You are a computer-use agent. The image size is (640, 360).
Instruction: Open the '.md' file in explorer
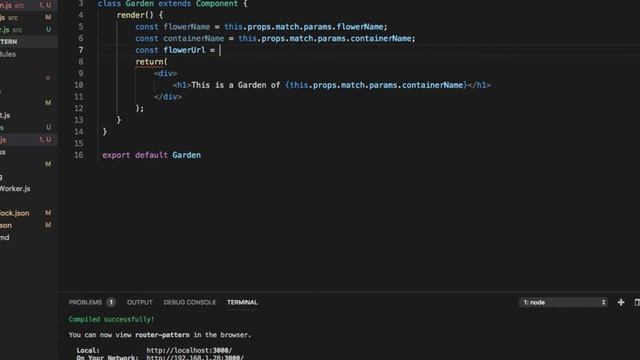(x=4, y=238)
